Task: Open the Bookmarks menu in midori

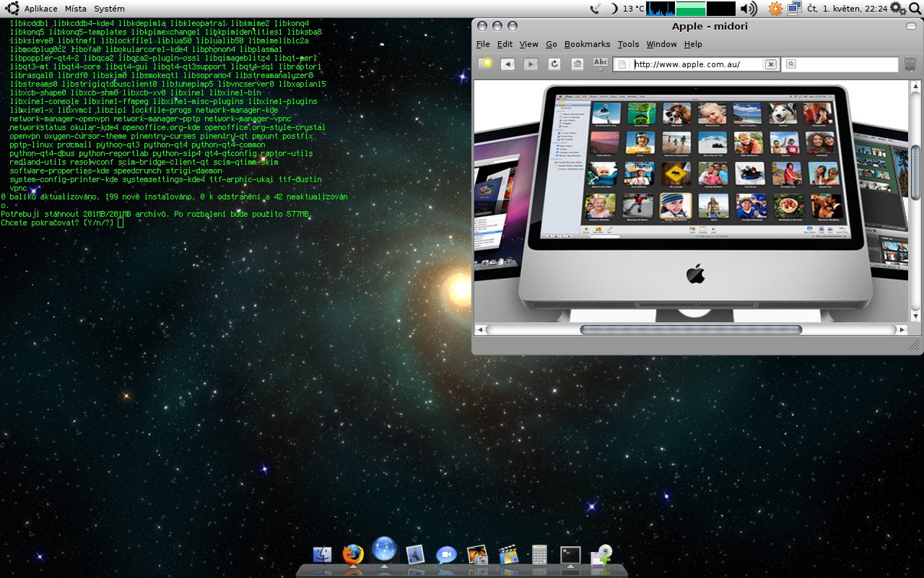Action: [x=587, y=44]
